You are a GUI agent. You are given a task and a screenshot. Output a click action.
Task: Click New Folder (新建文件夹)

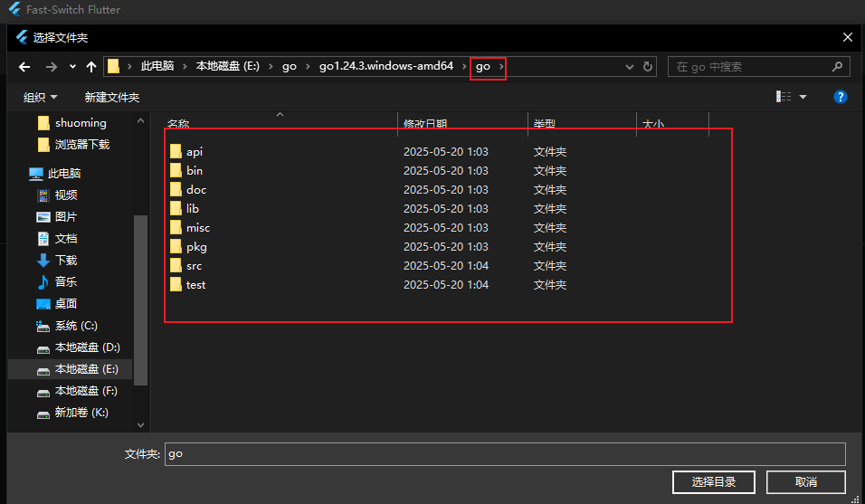click(x=111, y=97)
